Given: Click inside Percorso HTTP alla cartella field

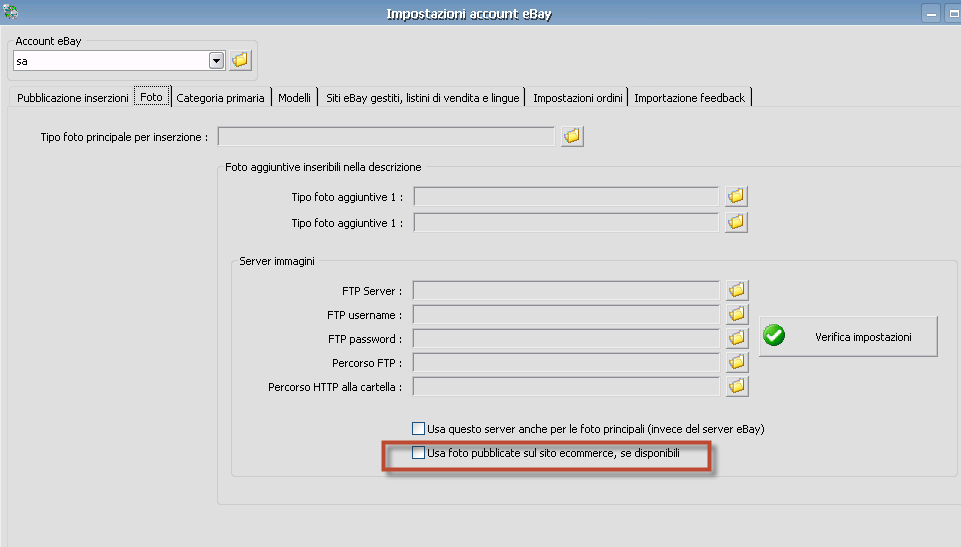Looking at the screenshot, I should pyautogui.click(x=566, y=387).
